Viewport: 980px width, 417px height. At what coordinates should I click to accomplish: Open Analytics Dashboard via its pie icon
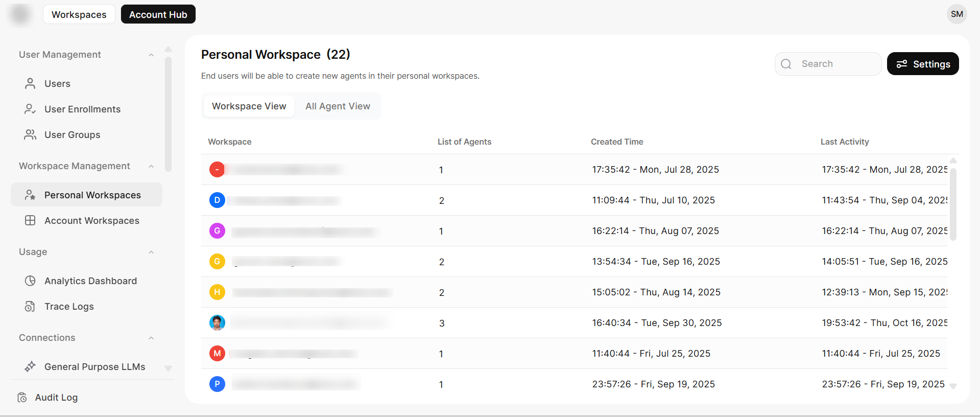(x=30, y=281)
